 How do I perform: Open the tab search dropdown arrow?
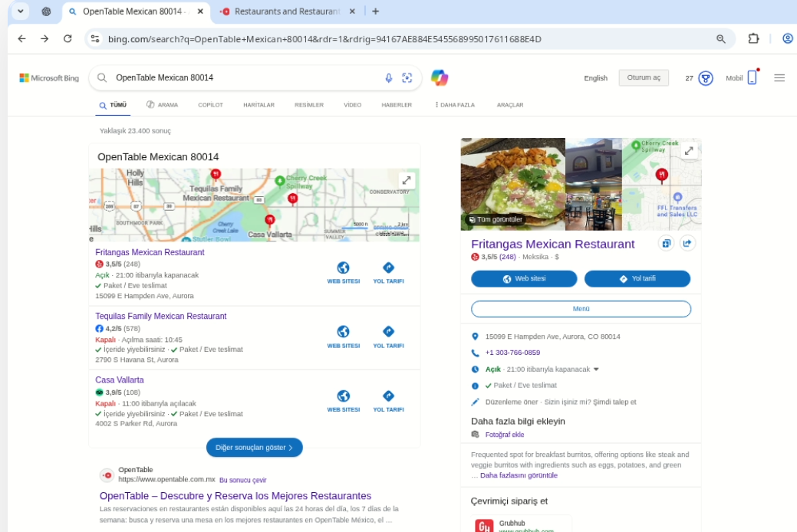21,11
